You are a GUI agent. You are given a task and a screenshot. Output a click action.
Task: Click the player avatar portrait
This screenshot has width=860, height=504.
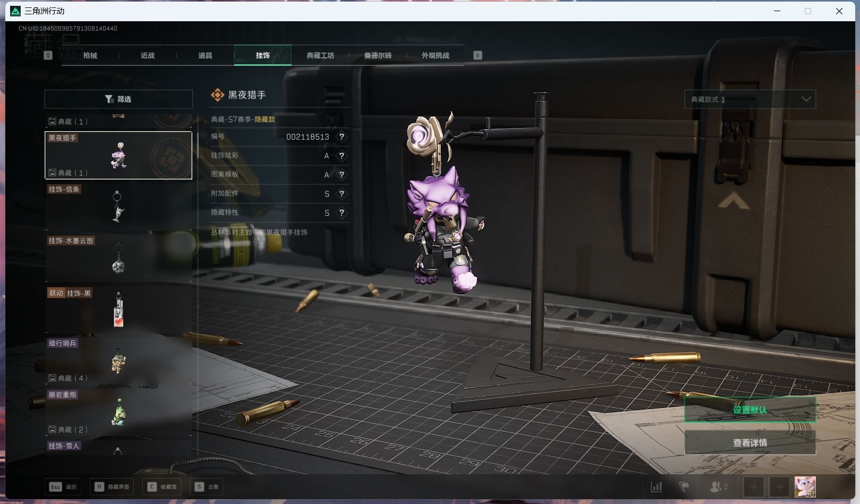click(x=805, y=486)
